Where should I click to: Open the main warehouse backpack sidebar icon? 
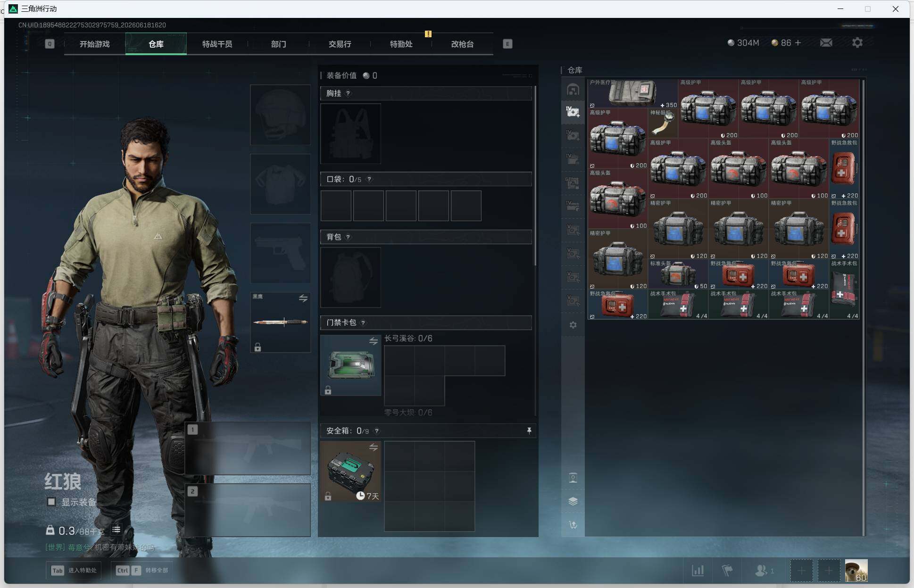(573, 90)
